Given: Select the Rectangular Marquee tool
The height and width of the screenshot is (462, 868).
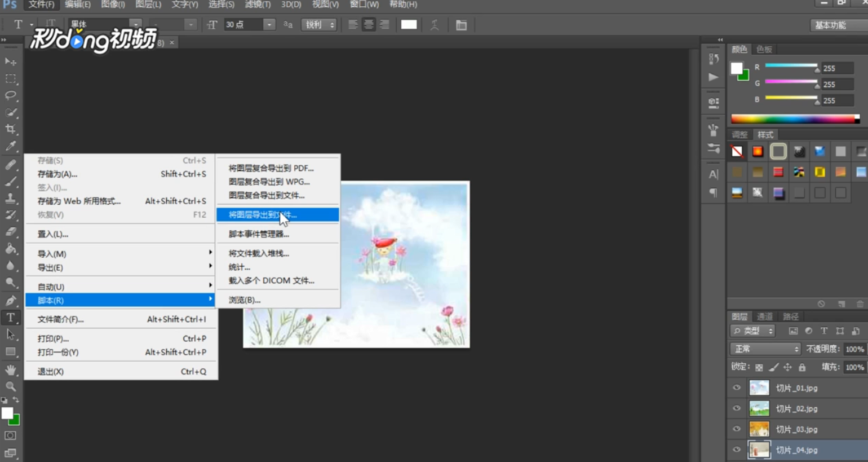Looking at the screenshot, I should coord(10,78).
